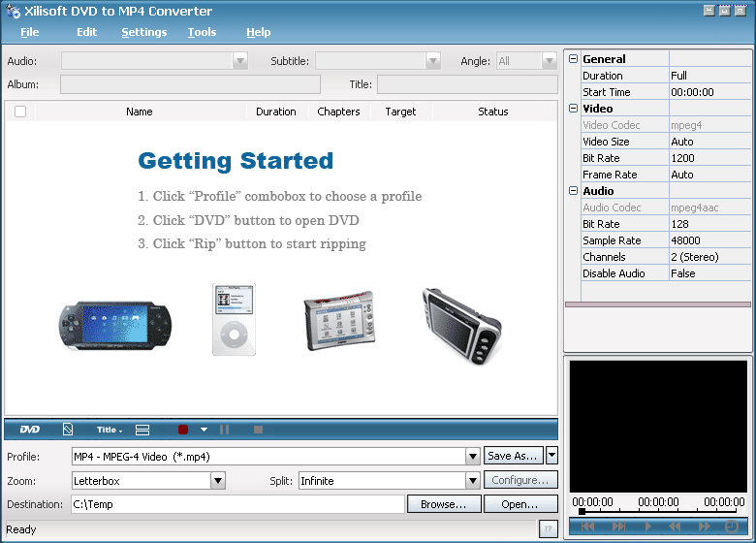Click the Configure... button
Screen dimensions: 756x543
[x=520, y=480]
